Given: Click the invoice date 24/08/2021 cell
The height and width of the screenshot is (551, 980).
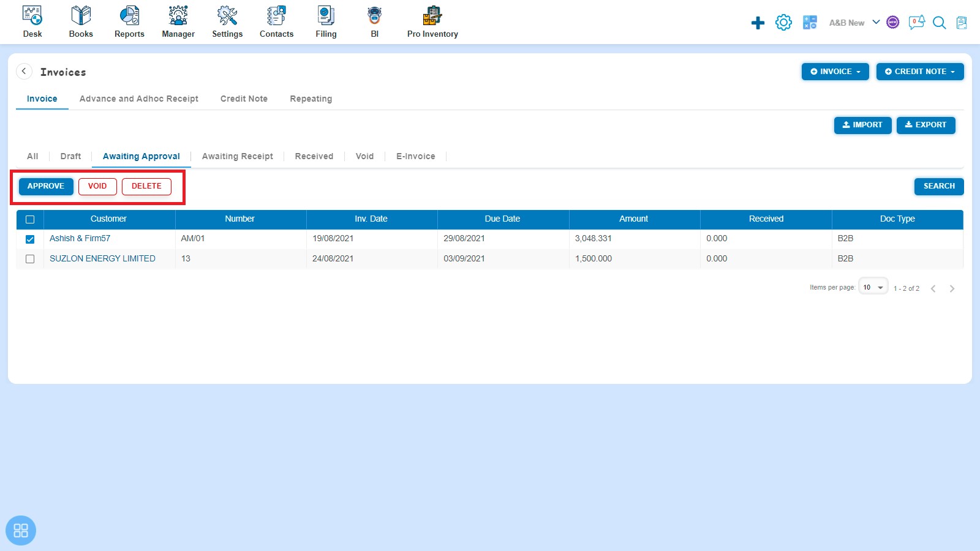Looking at the screenshot, I should pyautogui.click(x=372, y=259).
